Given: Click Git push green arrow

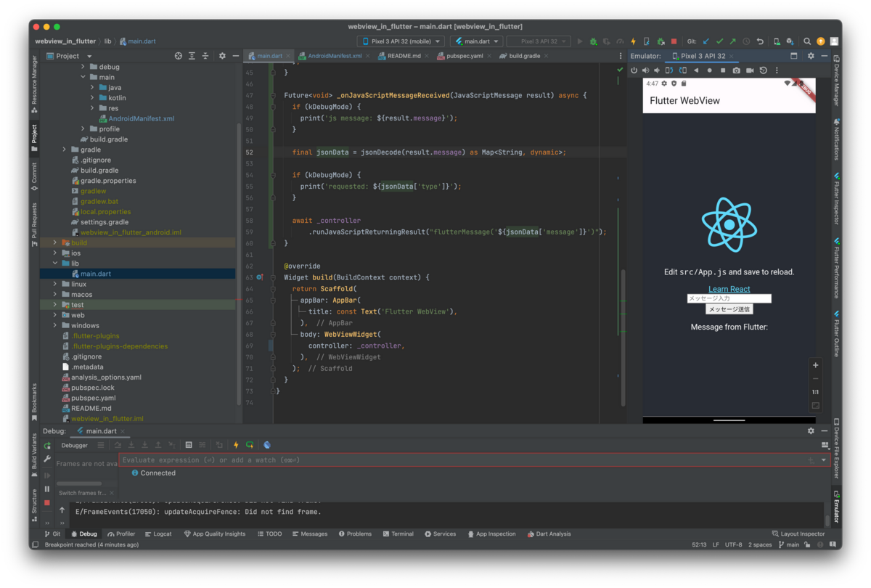Looking at the screenshot, I should coord(732,41).
